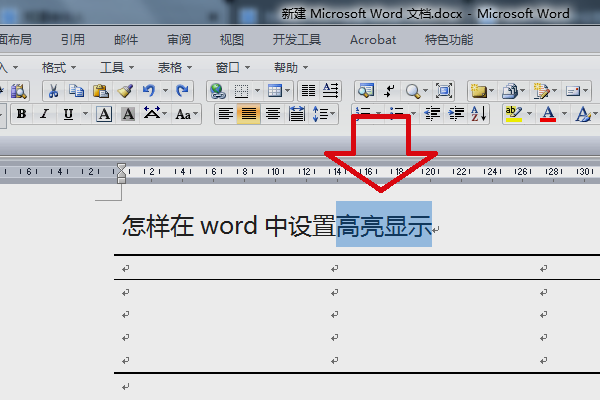Open the Underline style dropdown arrow
The height and width of the screenshot is (400, 600).
coord(85,114)
